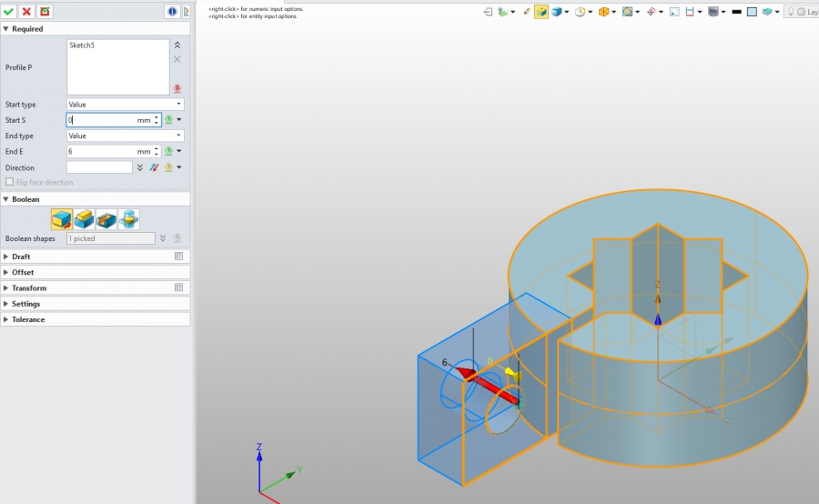Click the zoom-fit frame toolbar icon
The width and height of the screenshot is (819, 504).
(x=674, y=12)
